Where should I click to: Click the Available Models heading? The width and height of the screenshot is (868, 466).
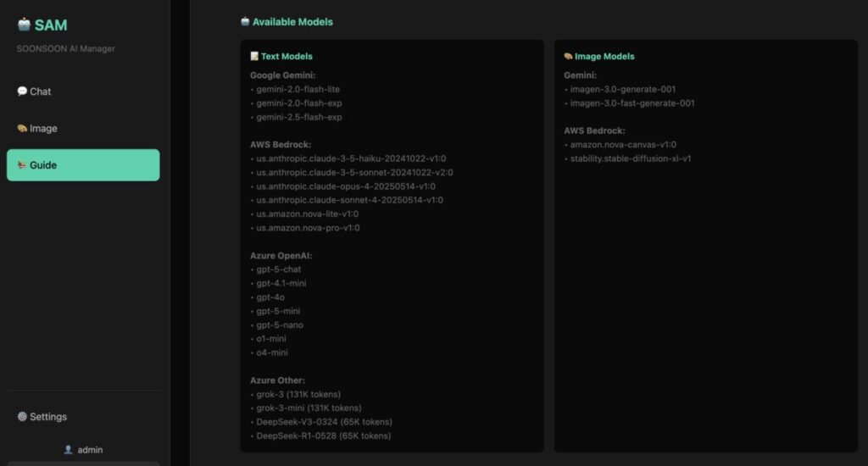pyautogui.click(x=292, y=21)
